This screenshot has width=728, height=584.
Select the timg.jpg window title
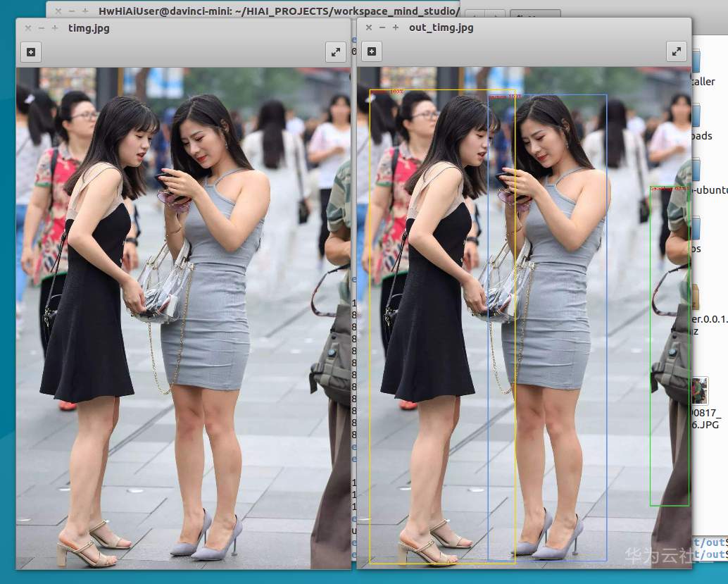(89, 28)
